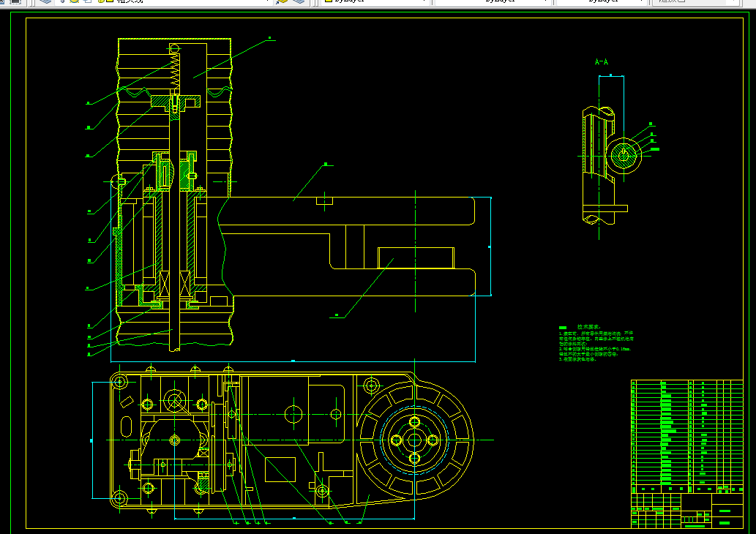756x534 pixels.
Task: Select the A-A section view label
Action: pyautogui.click(x=602, y=61)
